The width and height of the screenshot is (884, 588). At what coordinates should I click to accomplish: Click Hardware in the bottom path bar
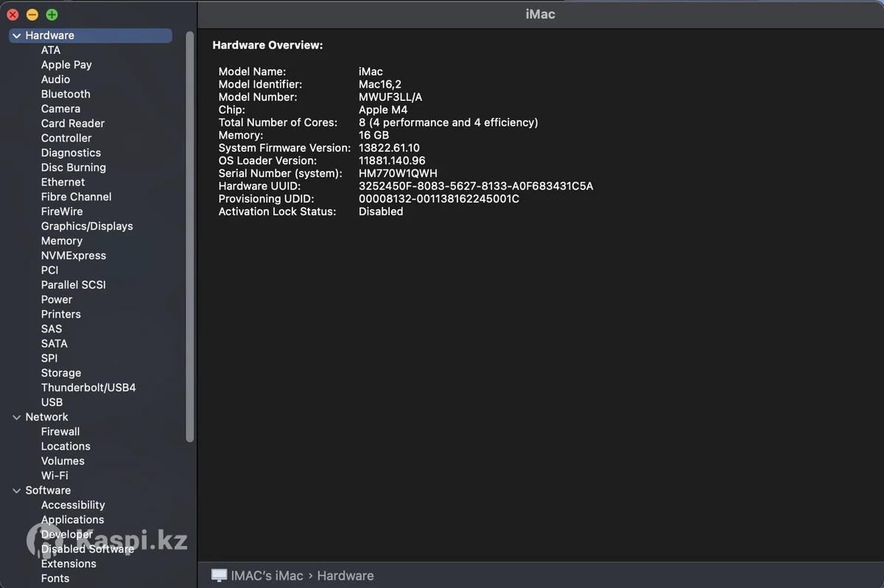tap(345, 575)
